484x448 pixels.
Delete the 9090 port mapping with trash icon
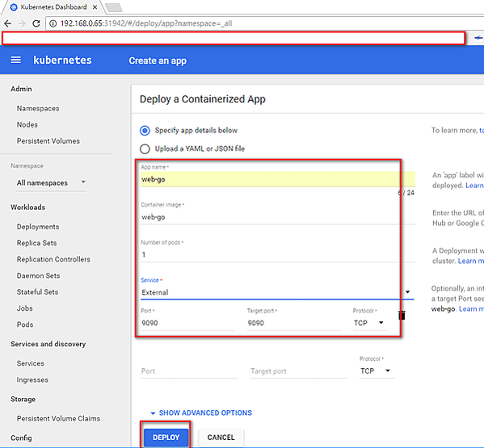tap(402, 316)
